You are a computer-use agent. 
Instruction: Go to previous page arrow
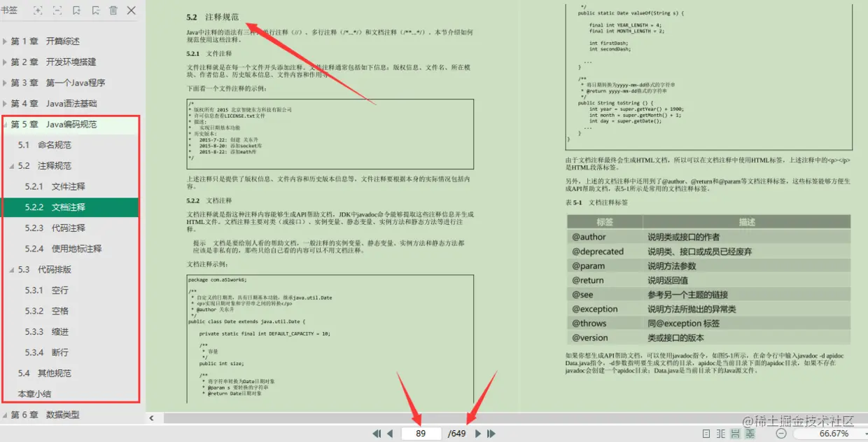point(390,434)
